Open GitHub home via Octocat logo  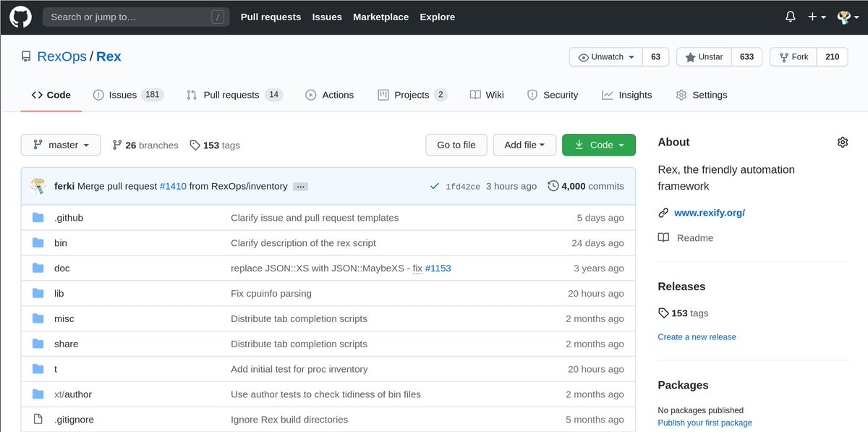(x=20, y=17)
